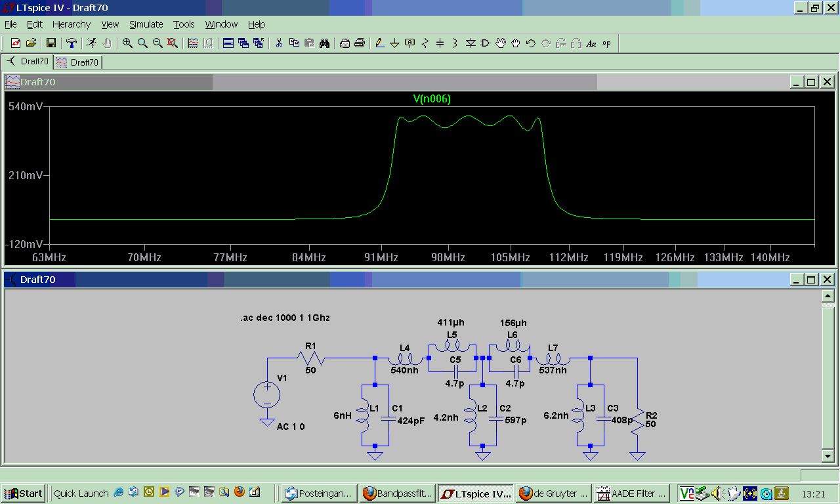Click the scissors cut tool
840x504 pixels.
(x=278, y=43)
